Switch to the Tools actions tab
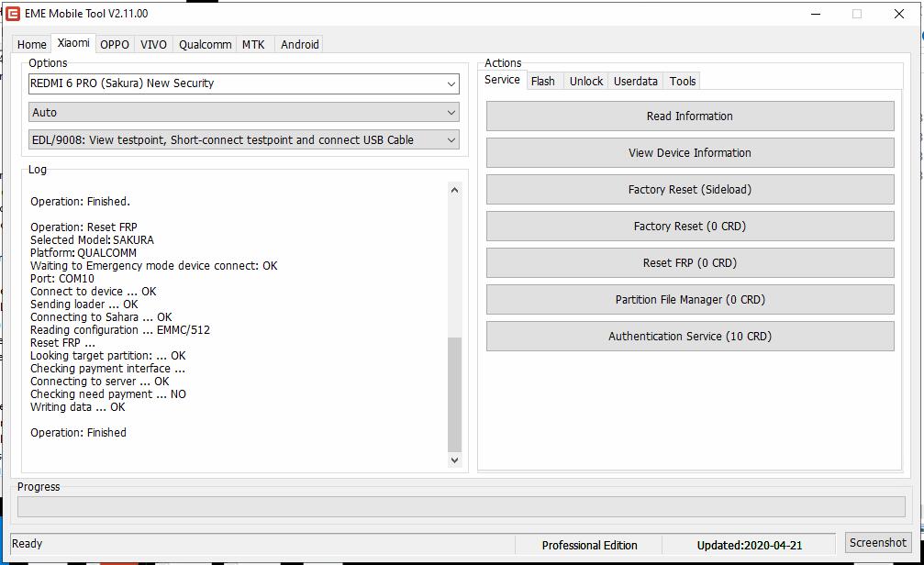The image size is (924, 565). point(683,81)
